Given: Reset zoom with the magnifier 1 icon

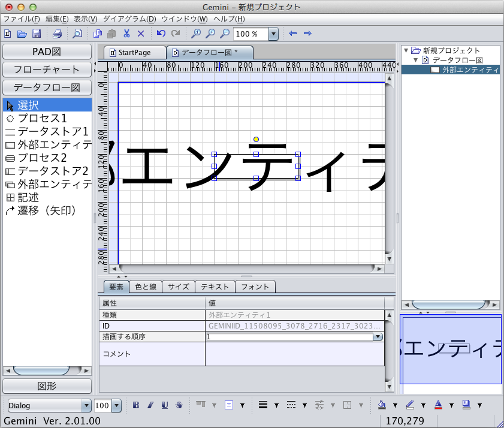Looking at the screenshot, I should pyautogui.click(x=196, y=34).
